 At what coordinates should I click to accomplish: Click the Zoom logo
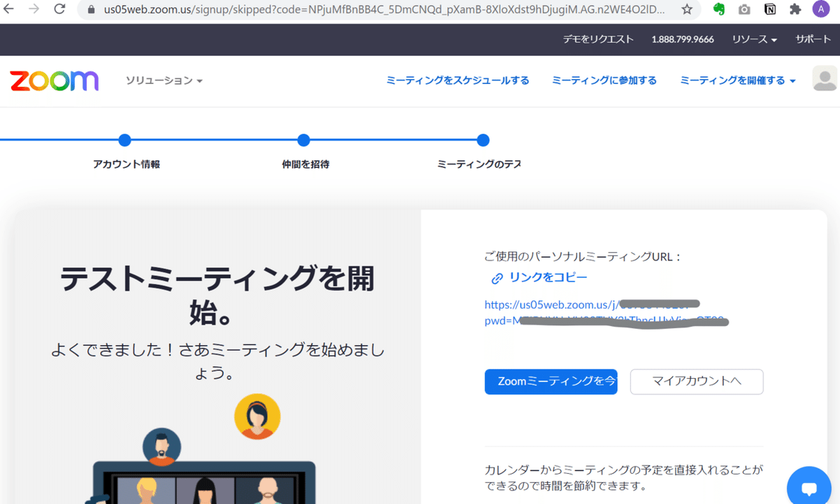[54, 80]
